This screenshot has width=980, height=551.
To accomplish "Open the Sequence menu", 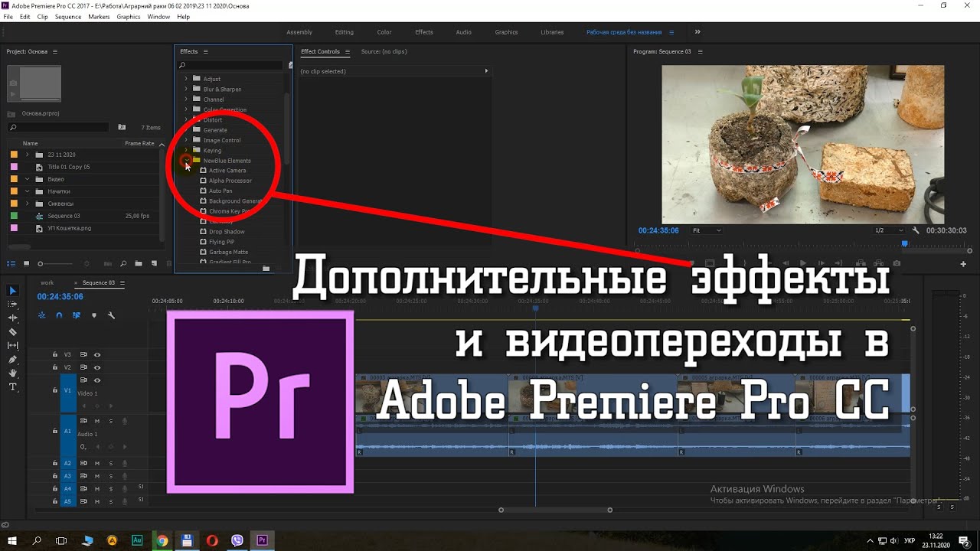I will tap(68, 17).
